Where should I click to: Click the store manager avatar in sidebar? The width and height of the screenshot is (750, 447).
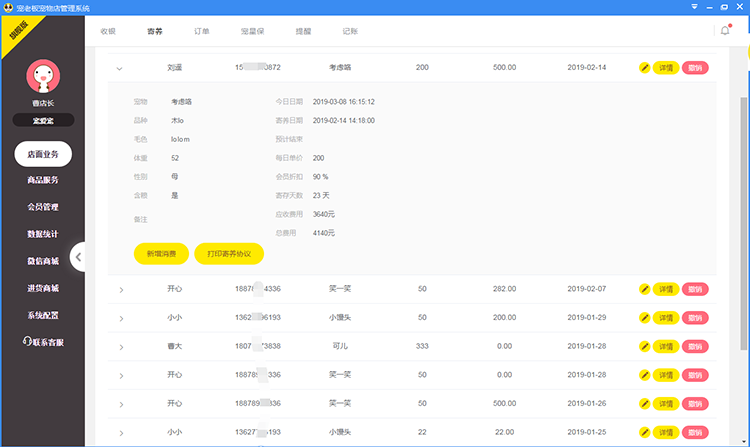(42, 76)
